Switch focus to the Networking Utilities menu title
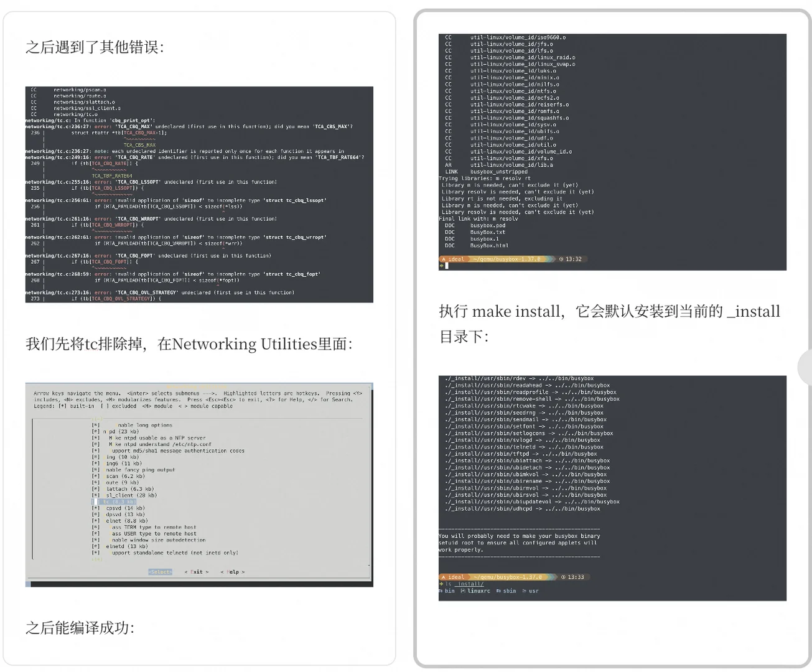The width and height of the screenshot is (812, 672). (x=196, y=386)
